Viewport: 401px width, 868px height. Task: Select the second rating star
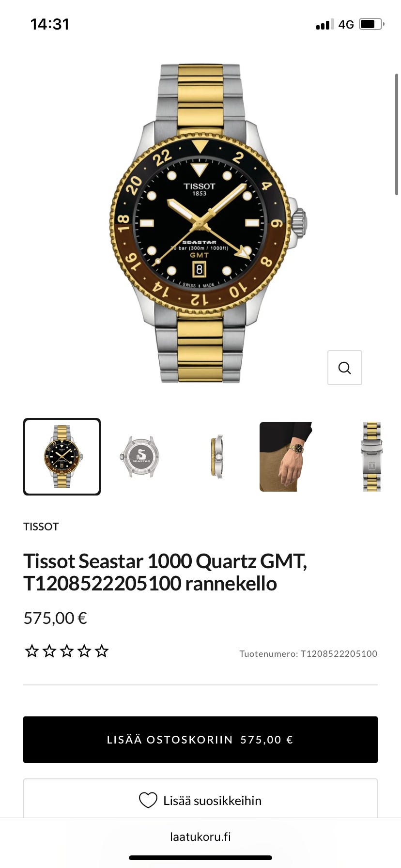49,651
